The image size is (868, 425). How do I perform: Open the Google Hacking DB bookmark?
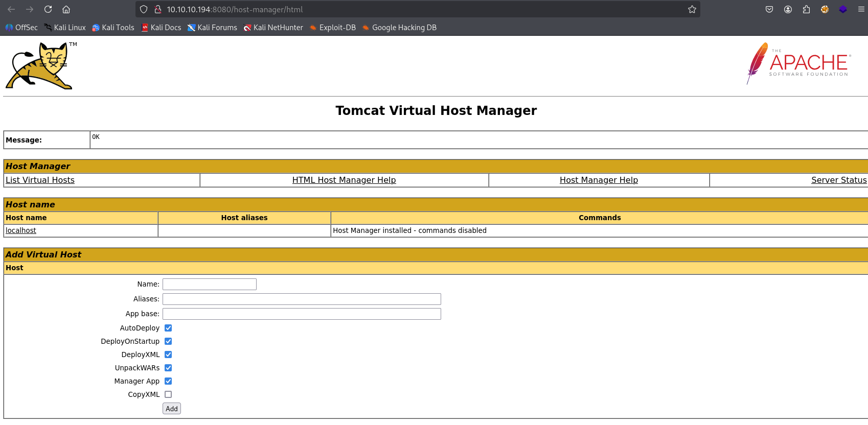399,28
